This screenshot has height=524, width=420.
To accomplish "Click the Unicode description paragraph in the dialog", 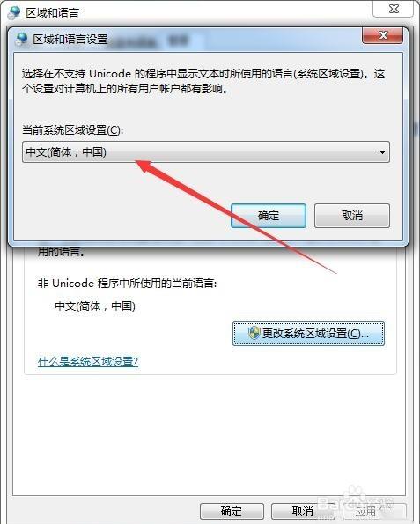I will 203,81.
